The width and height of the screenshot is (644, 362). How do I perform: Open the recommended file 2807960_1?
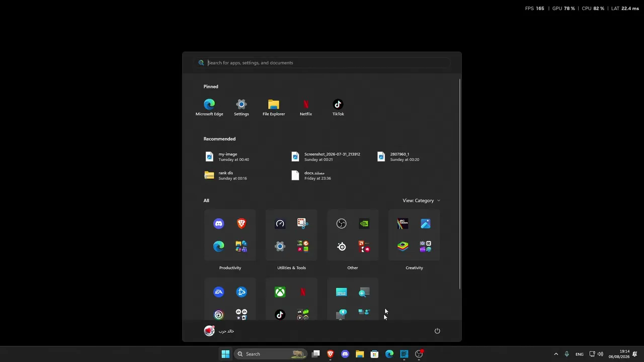398,157
